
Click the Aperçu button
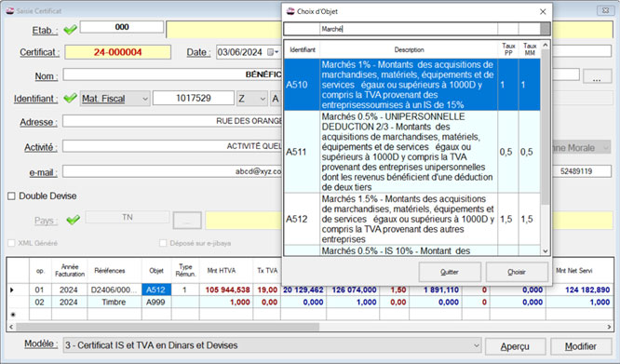[x=515, y=346]
